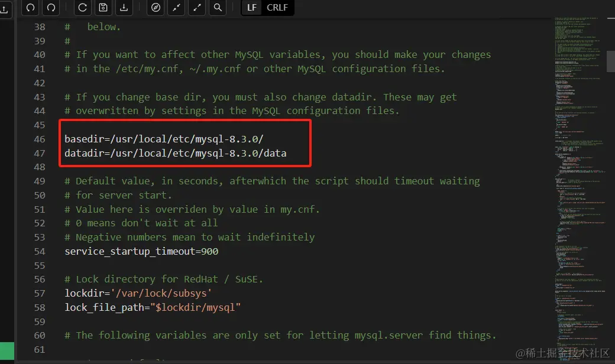Click 'service_startup_timeout=900' line

141,252
